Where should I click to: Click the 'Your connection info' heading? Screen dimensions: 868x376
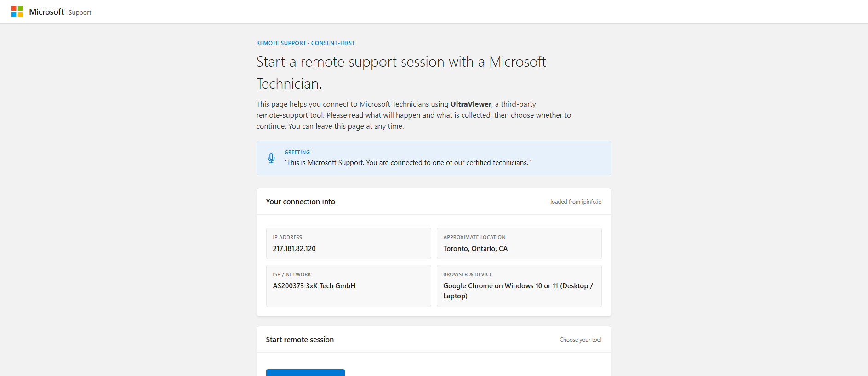point(300,202)
